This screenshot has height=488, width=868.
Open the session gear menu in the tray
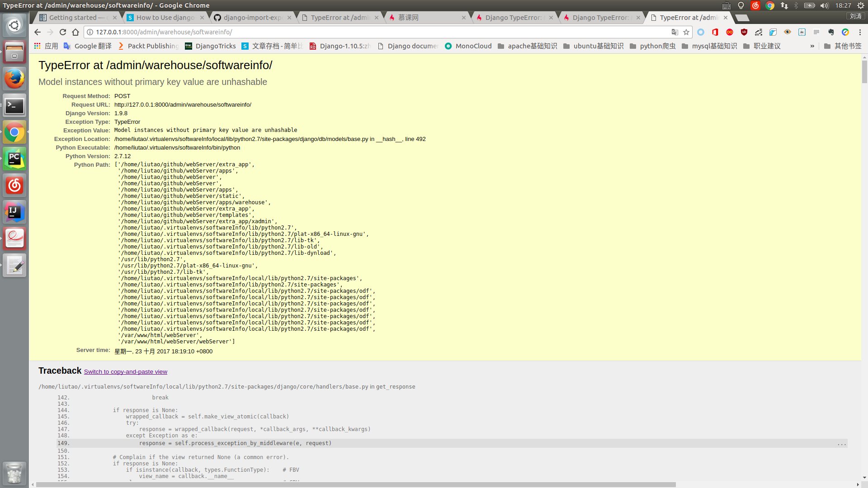point(861,5)
